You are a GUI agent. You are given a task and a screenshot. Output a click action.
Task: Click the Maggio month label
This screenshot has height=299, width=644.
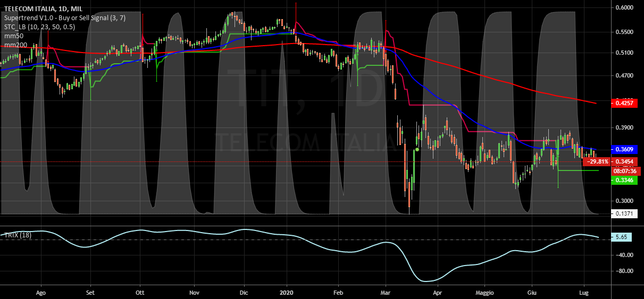[x=484, y=292]
